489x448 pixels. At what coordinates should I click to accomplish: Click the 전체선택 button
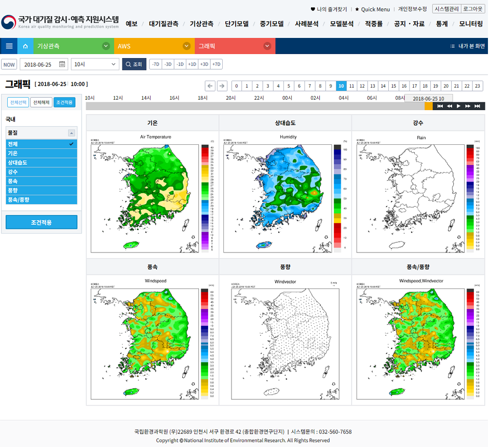pyautogui.click(x=18, y=102)
